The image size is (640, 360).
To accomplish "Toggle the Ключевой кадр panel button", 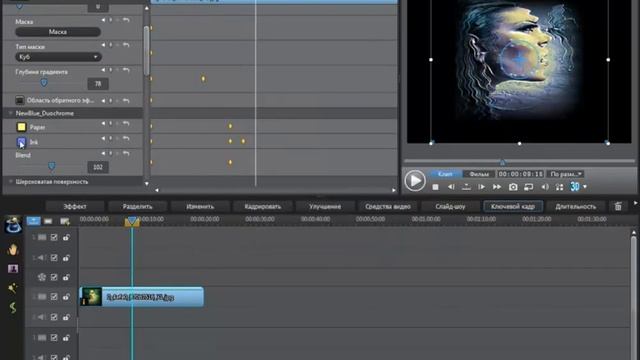I will coord(513,207).
